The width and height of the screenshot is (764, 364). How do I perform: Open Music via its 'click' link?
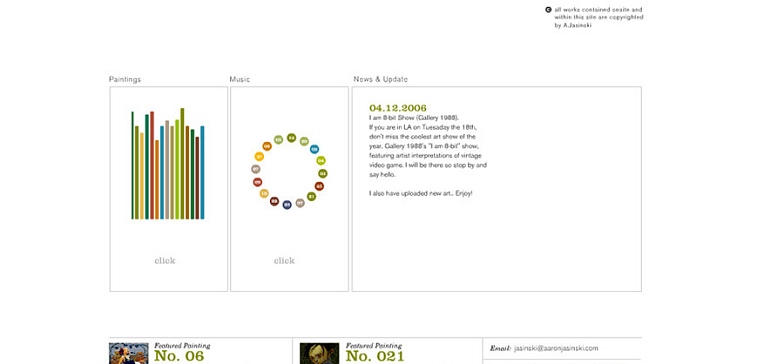(x=284, y=261)
